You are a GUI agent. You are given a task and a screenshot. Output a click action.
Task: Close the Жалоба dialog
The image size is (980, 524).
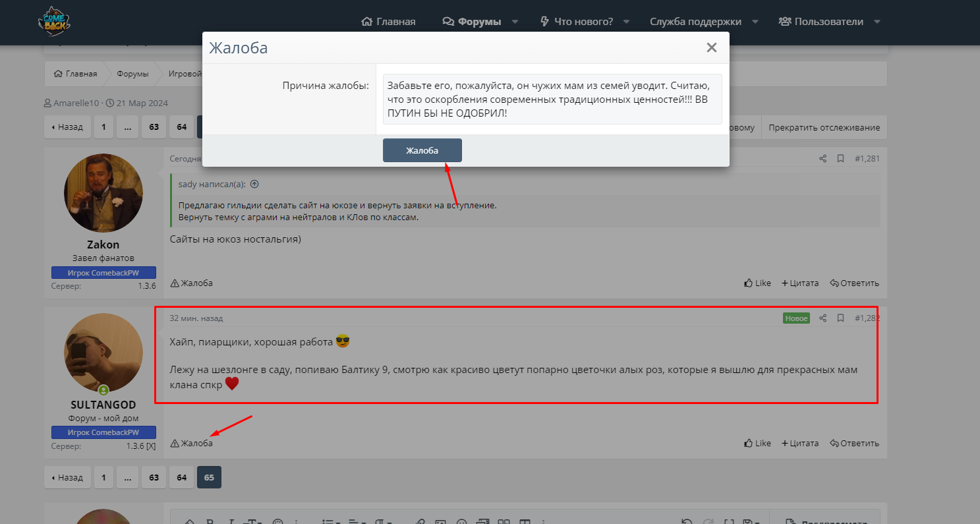(x=711, y=47)
